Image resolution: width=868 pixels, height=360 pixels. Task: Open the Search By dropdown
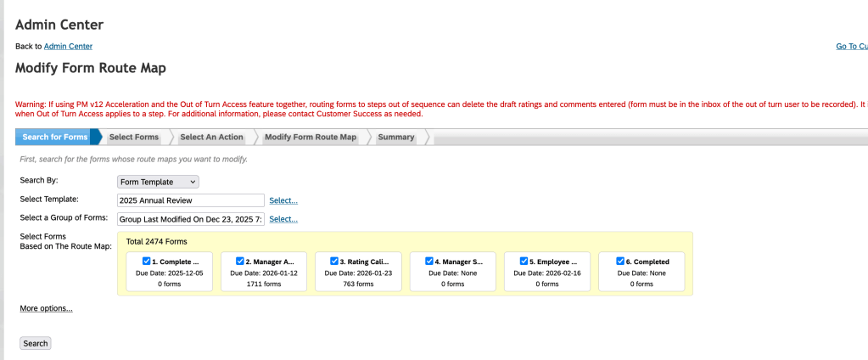pos(158,182)
